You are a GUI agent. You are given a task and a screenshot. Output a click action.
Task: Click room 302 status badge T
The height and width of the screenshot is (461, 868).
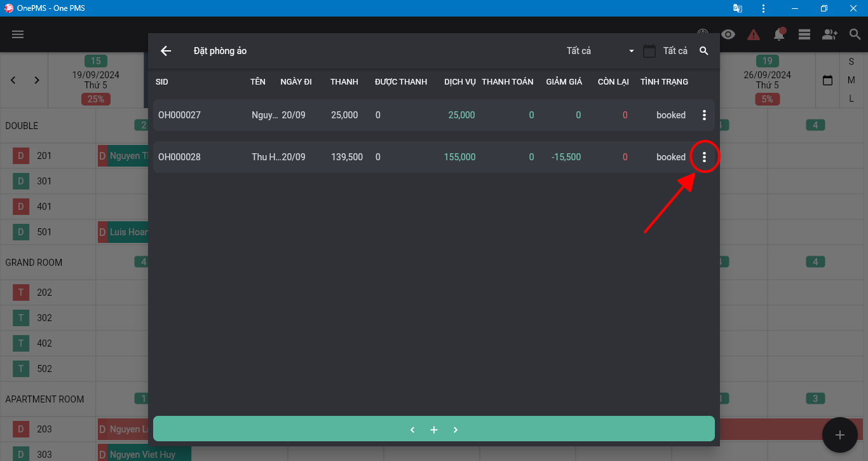pos(21,318)
